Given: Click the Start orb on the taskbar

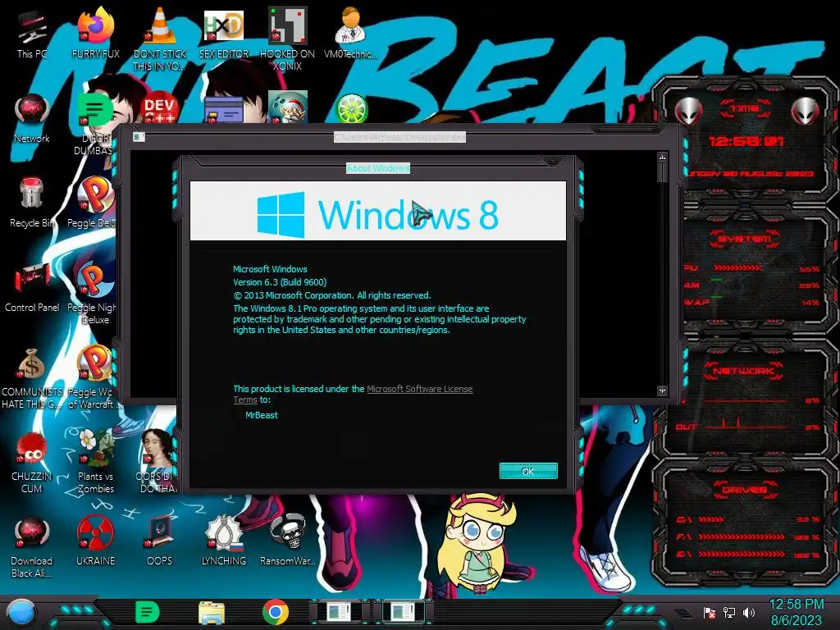Looking at the screenshot, I should tap(21, 612).
